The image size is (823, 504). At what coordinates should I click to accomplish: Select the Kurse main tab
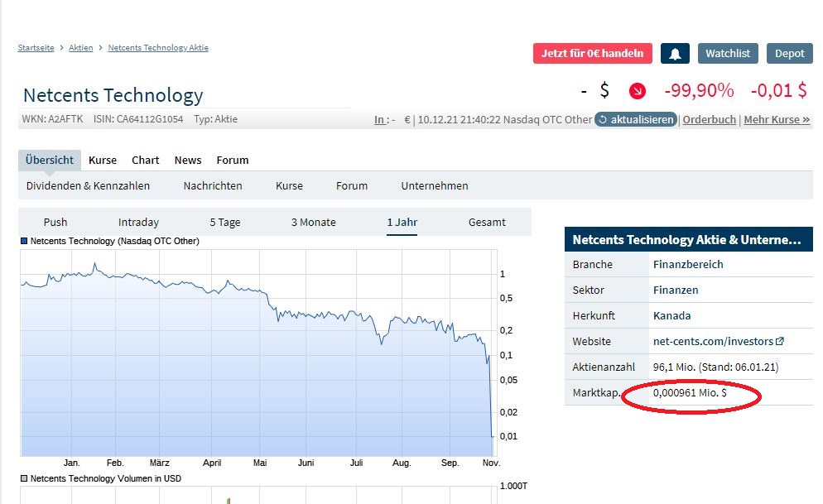point(103,160)
